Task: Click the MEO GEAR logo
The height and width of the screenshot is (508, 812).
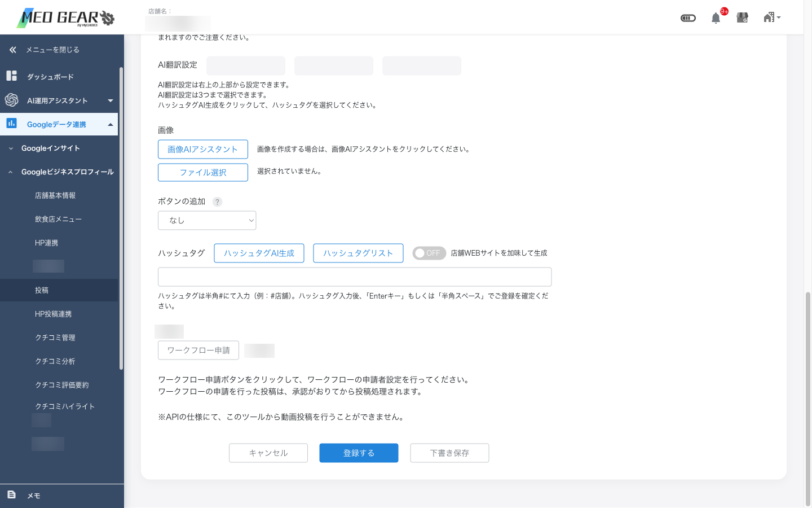Action: pos(66,17)
